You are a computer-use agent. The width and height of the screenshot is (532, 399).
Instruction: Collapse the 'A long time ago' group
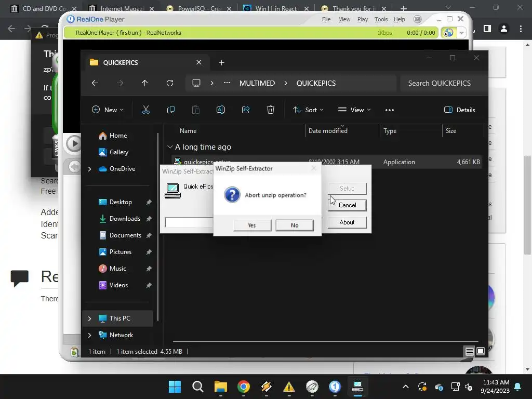(x=170, y=147)
